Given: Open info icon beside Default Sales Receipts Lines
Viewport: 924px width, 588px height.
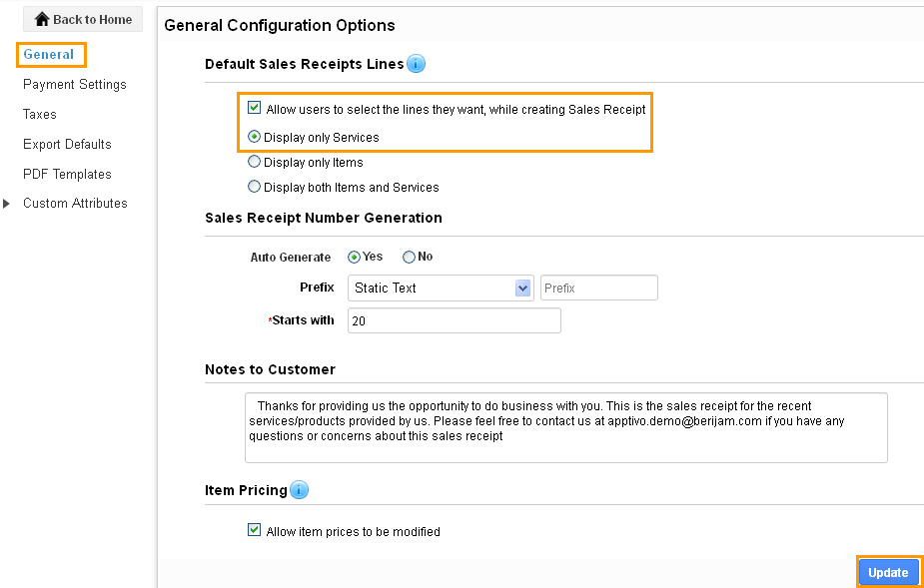Looking at the screenshot, I should point(416,64).
